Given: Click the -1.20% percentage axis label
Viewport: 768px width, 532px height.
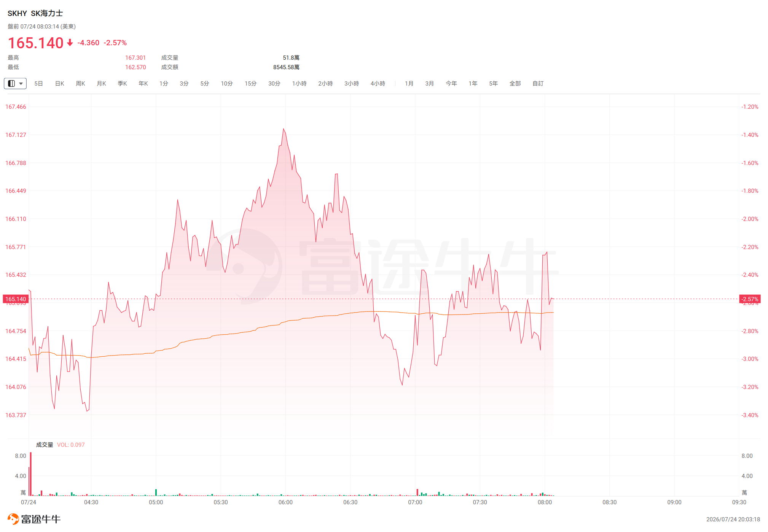Looking at the screenshot, I should tap(750, 107).
